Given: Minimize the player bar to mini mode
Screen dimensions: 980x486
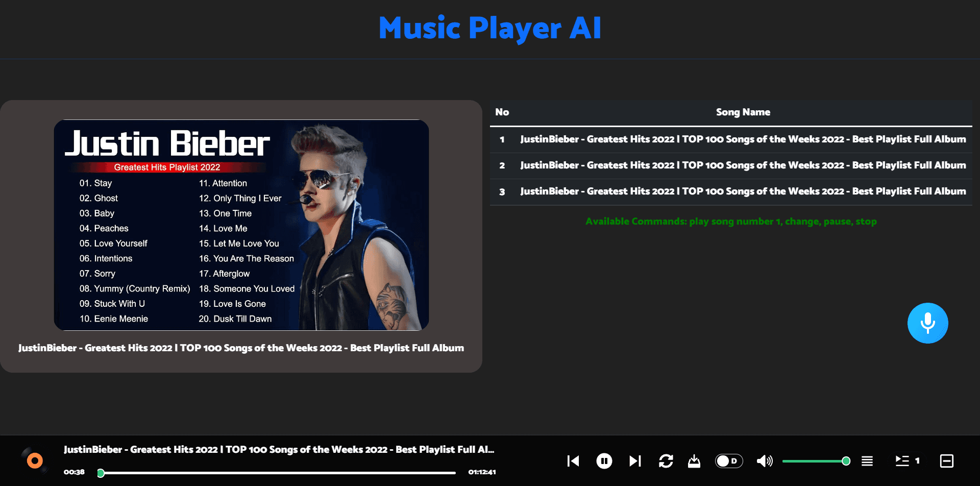Looking at the screenshot, I should tap(946, 461).
